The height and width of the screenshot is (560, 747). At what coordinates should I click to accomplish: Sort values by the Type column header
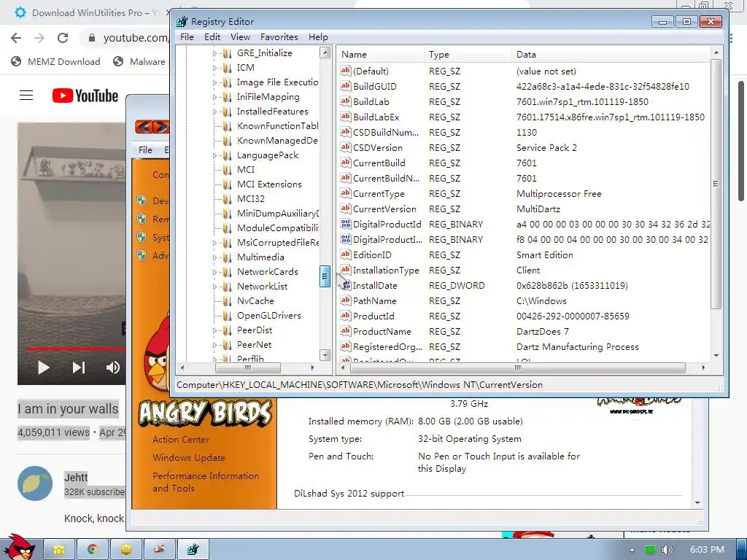click(468, 54)
